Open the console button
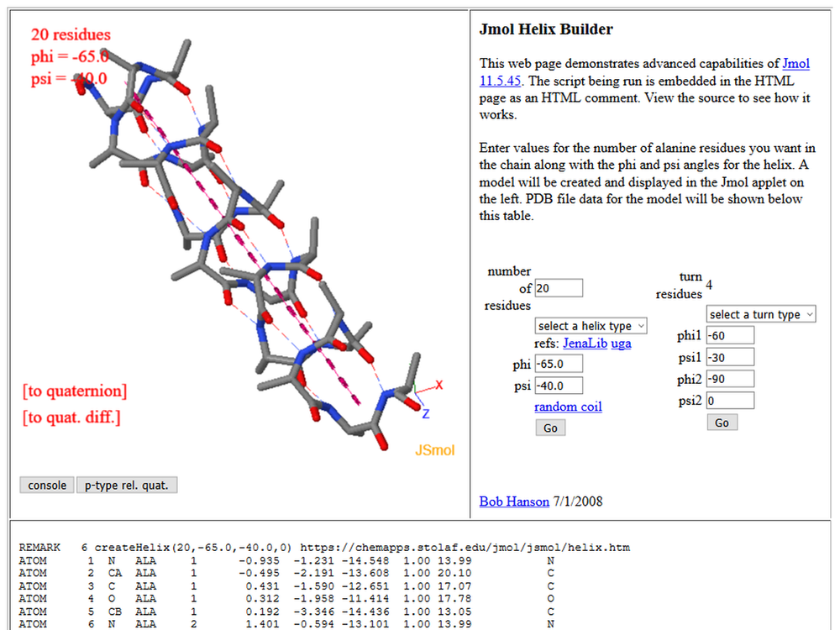Image resolution: width=840 pixels, height=630 pixels. pyautogui.click(x=47, y=486)
